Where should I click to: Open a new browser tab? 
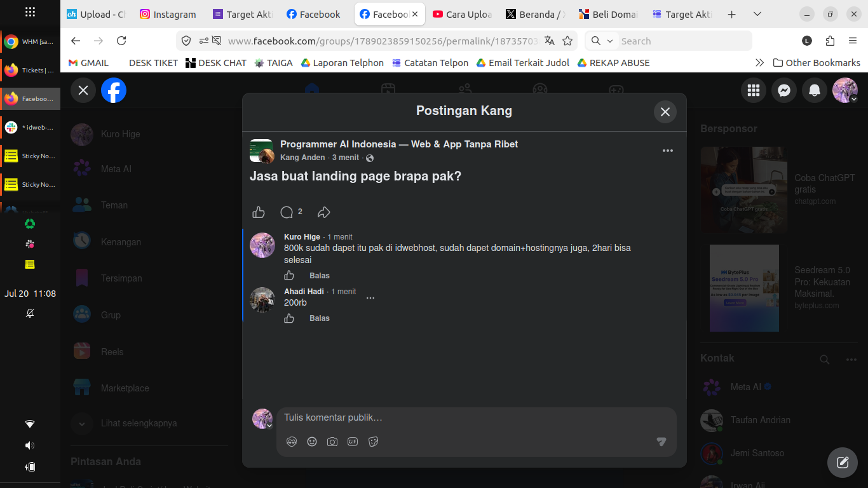[x=731, y=14]
